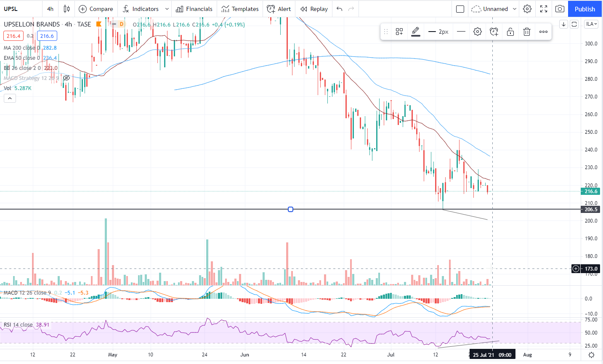
Task: Change the 4h time interval
Action: [50, 9]
